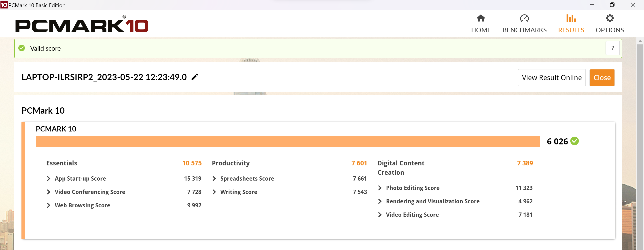Click the pencil icon to rename result
Viewport: 644px width, 250px height.
pos(195,77)
